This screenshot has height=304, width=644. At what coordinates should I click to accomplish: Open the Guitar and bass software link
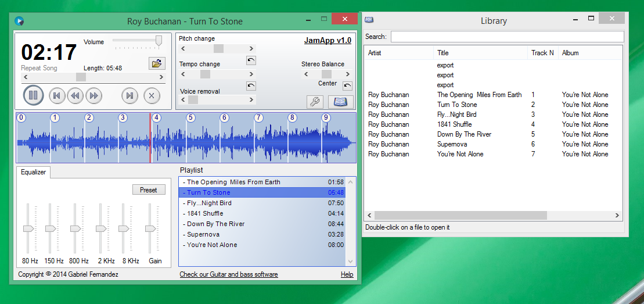pyautogui.click(x=228, y=274)
